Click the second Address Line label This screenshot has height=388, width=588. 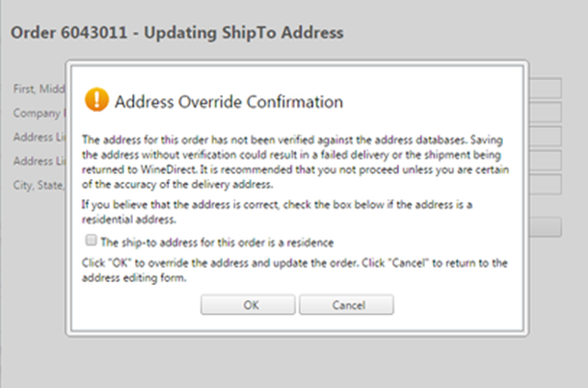(39, 161)
